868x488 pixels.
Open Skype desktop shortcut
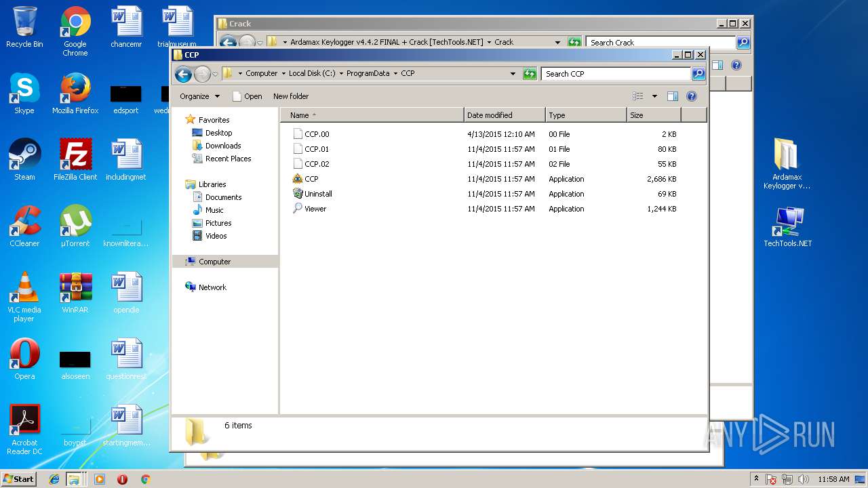point(24,94)
